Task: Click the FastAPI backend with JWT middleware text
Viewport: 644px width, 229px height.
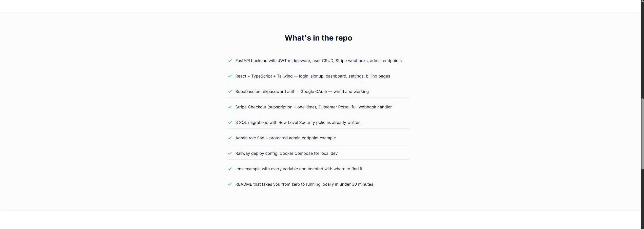Action: (x=318, y=61)
